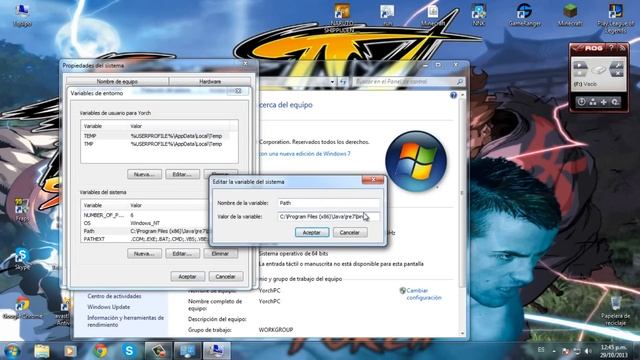Open the nueva edición de Windows 7 link
640x360 pixels.
coord(305,154)
